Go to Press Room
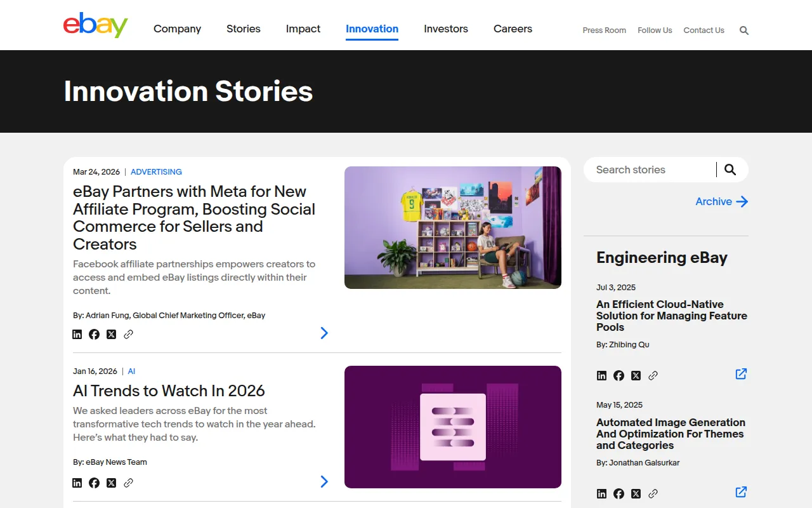Screen dimensions: 812x508 click(605, 30)
